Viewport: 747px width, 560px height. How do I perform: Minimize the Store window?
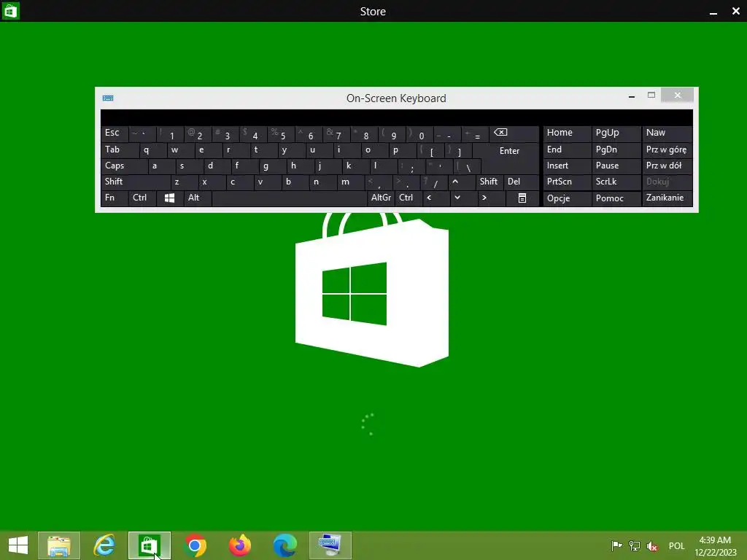tap(713, 12)
